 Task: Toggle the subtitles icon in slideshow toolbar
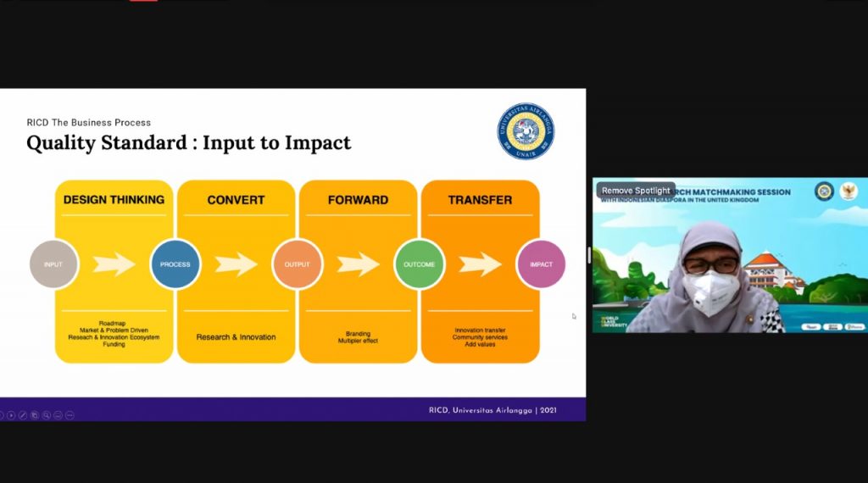coord(58,415)
